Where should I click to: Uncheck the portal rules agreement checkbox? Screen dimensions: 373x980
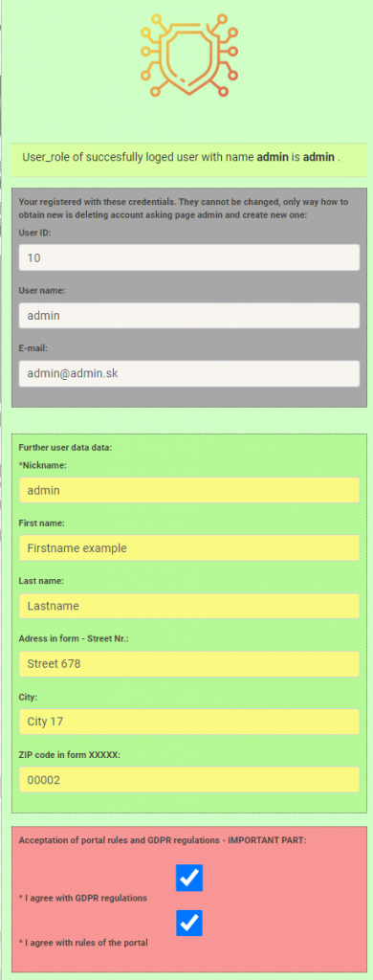189,923
